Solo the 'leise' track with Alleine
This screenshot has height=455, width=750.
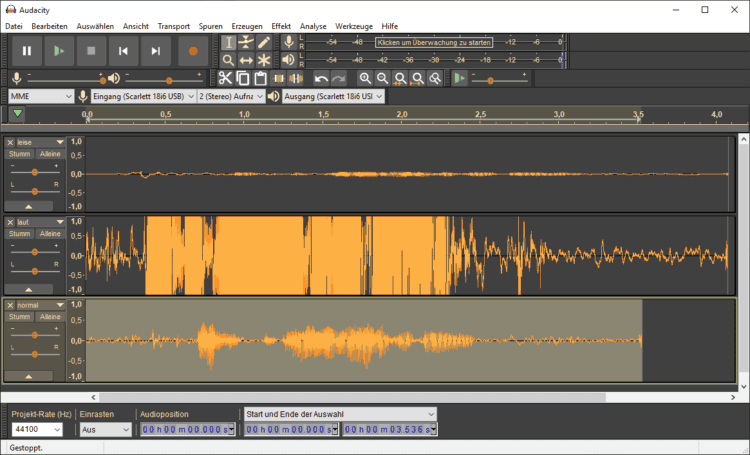[x=50, y=154]
